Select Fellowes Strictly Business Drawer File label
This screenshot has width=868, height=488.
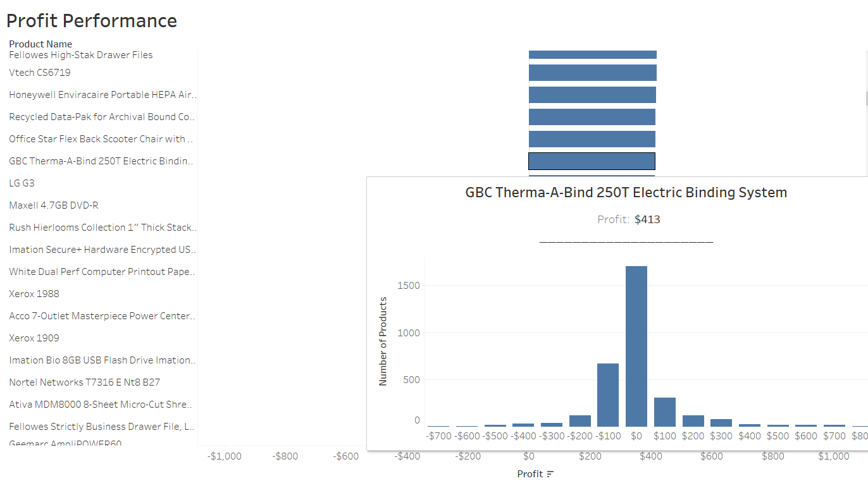(x=101, y=427)
